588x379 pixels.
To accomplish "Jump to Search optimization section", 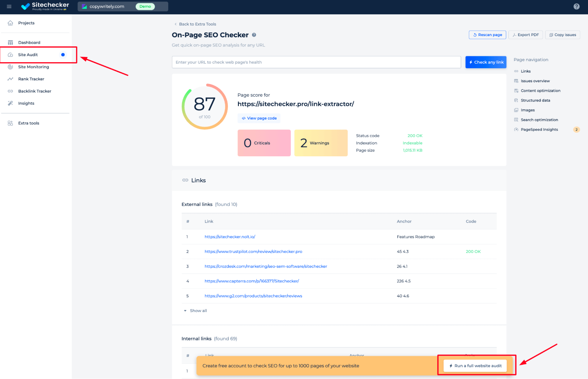I will pos(539,120).
